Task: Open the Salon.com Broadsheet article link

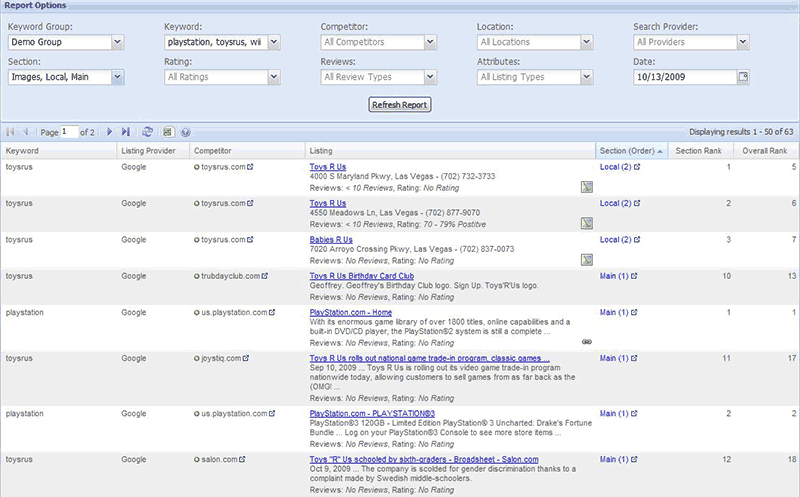Action: [424, 459]
